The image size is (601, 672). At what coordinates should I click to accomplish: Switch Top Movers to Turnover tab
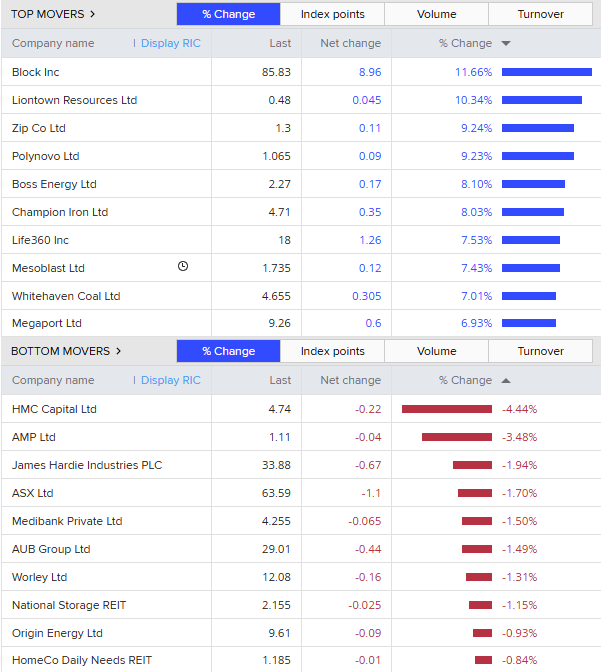click(541, 14)
